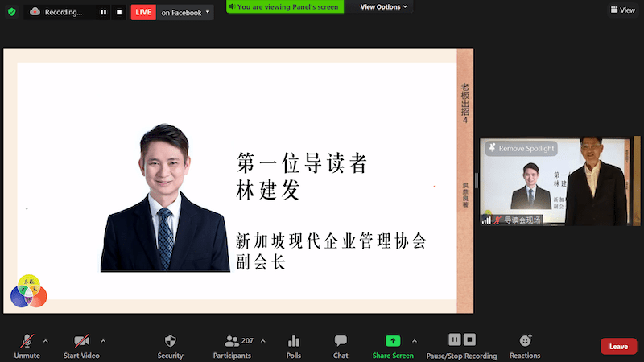Click pause icon above Pause/Stop Recording label
The height and width of the screenshot is (362, 644).
[454, 339]
